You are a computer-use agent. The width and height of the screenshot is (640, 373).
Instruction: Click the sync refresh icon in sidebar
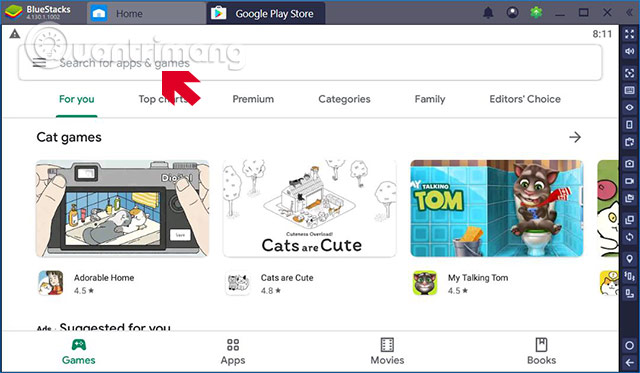[629, 237]
